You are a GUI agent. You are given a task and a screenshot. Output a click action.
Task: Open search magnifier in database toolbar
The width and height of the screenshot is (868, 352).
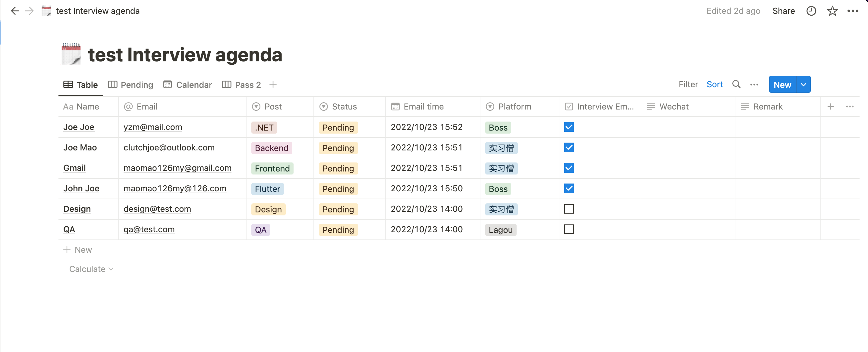[736, 85]
